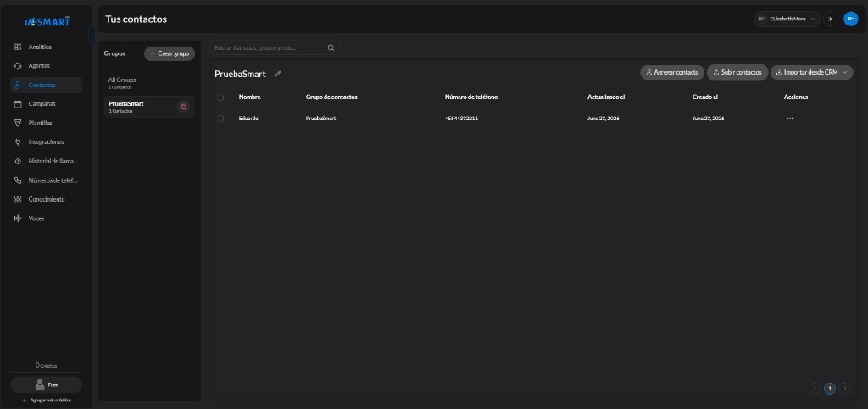Image resolution: width=868 pixels, height=409 pixels.
Task: Click the search field for calls and groups
Action: pos(275,48)
